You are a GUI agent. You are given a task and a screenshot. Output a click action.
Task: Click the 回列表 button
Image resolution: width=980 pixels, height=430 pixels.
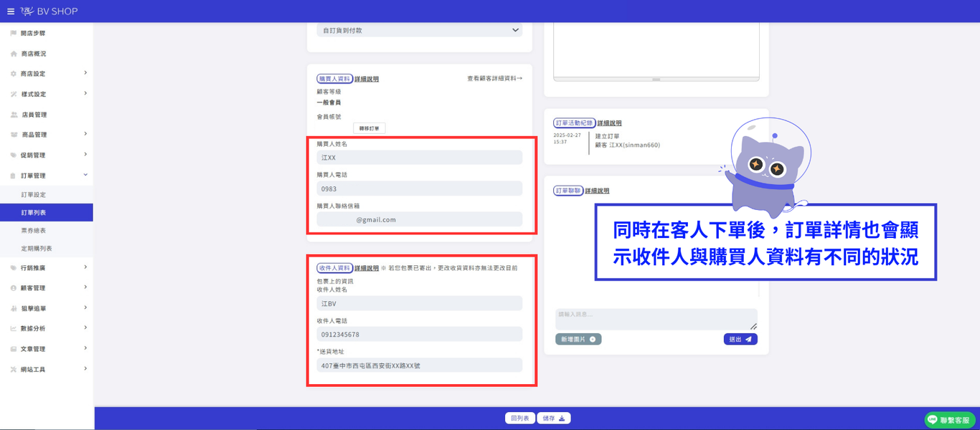(520, 418)
